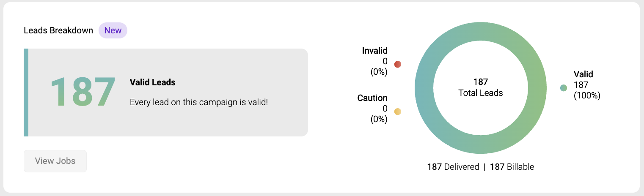Click the Valid Leads title text
This screenshot has width=644, height=196.
click(153, 82)
